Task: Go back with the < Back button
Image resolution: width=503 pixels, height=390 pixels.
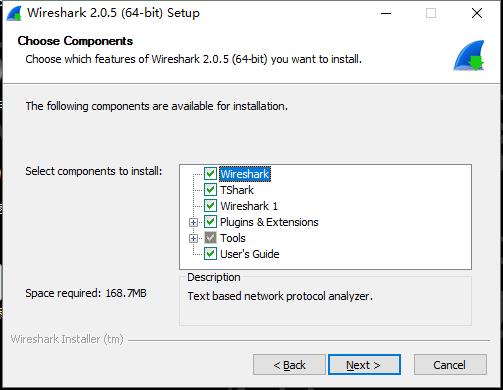Action: point(289,365)
